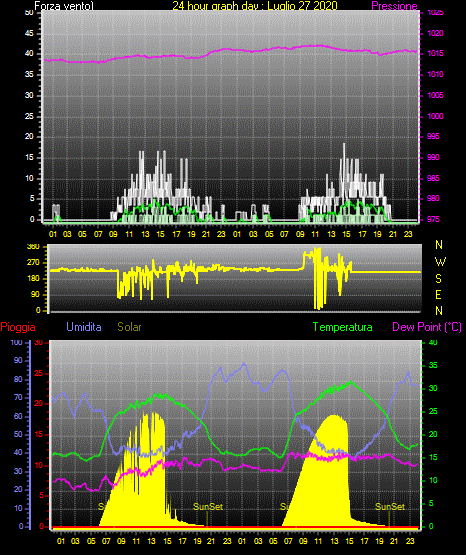Image resolution: width=466 pixels, height=555 pixels.
Task: Click the 975 pressure axis value
Action: [x=433, y=219]
